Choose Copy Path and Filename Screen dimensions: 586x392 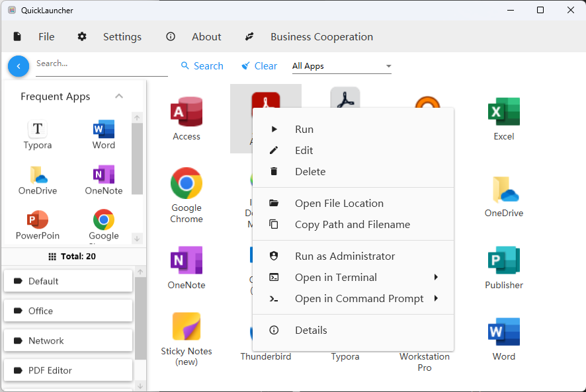point(353,224)
